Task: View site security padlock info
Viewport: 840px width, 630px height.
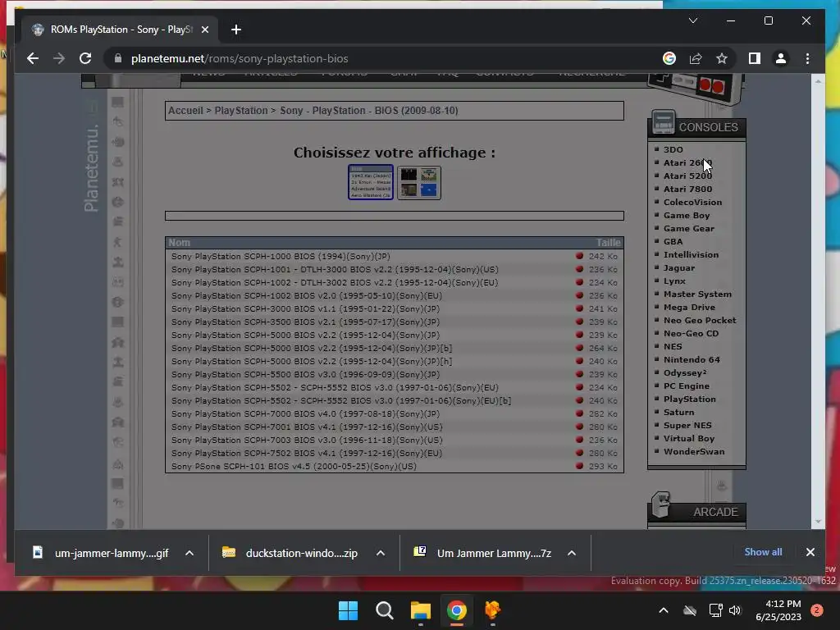Action: click(118, 58)
